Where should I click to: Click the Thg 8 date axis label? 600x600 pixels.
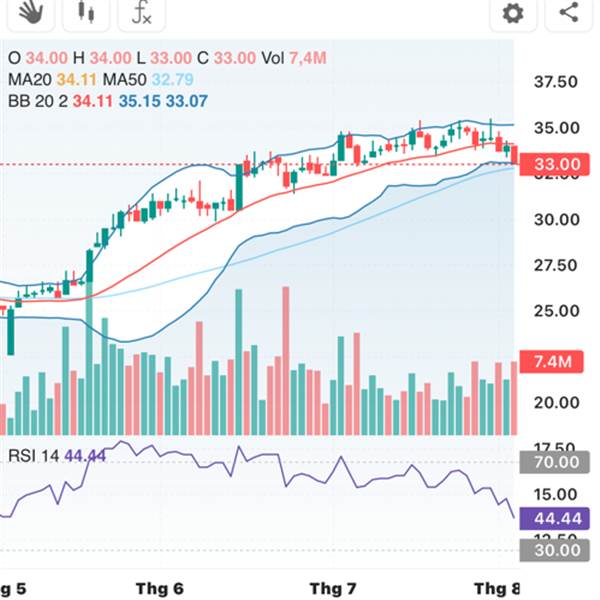pos(496,588)
